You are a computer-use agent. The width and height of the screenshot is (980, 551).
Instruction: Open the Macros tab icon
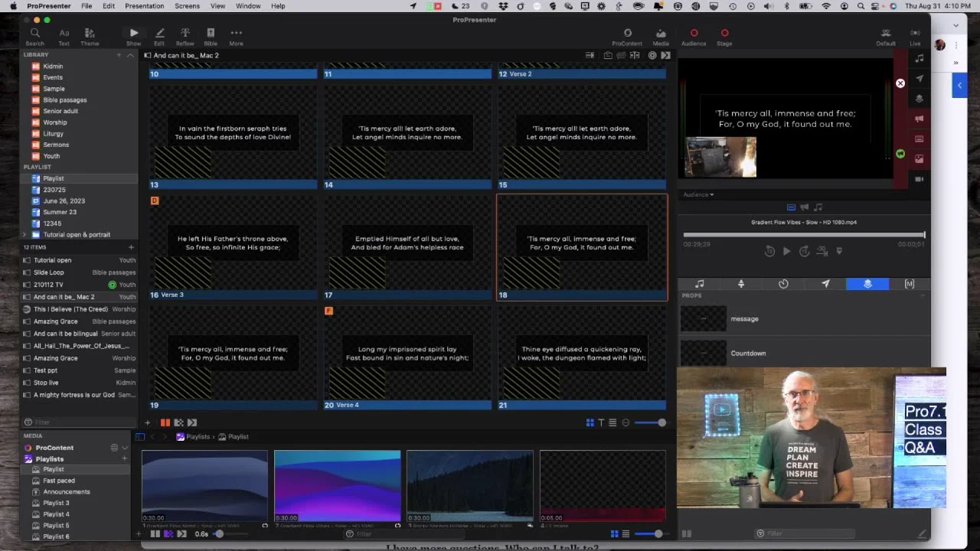(x=910, y=284)
